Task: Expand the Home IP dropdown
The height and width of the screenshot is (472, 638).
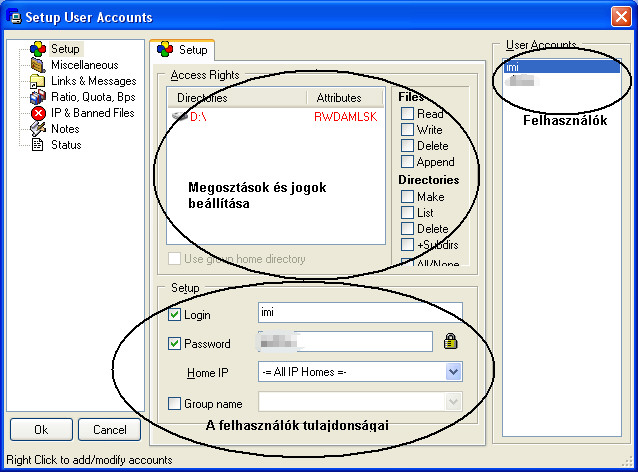Action: 453,372
